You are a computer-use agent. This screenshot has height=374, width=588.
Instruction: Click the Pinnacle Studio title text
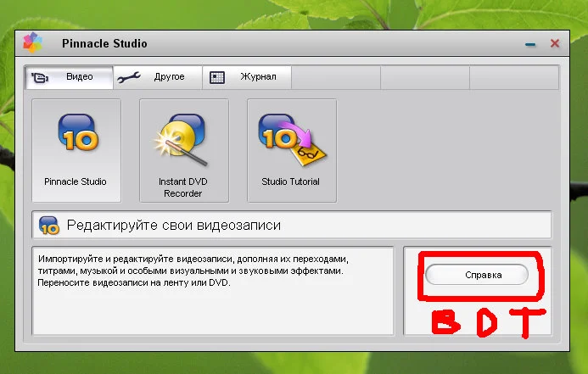104,43
